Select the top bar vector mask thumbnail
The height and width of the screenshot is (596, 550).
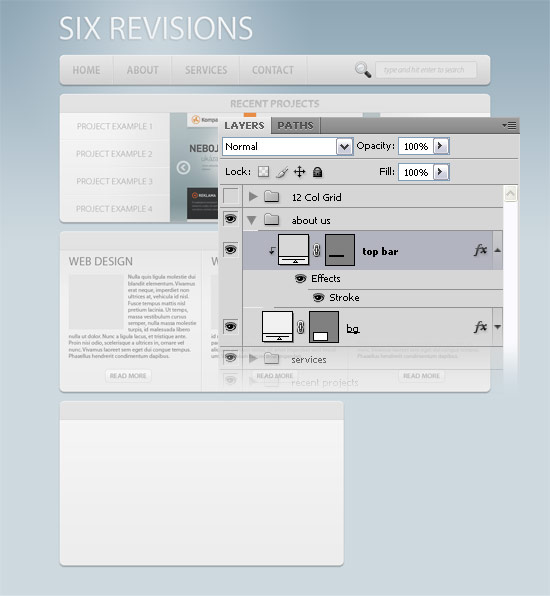pos(340,250)
